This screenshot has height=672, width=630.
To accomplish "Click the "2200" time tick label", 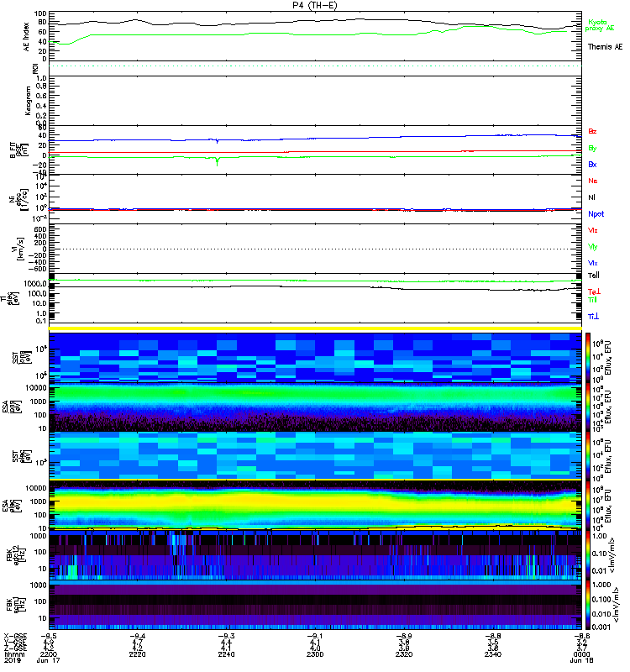I will [x=49, y=654].
